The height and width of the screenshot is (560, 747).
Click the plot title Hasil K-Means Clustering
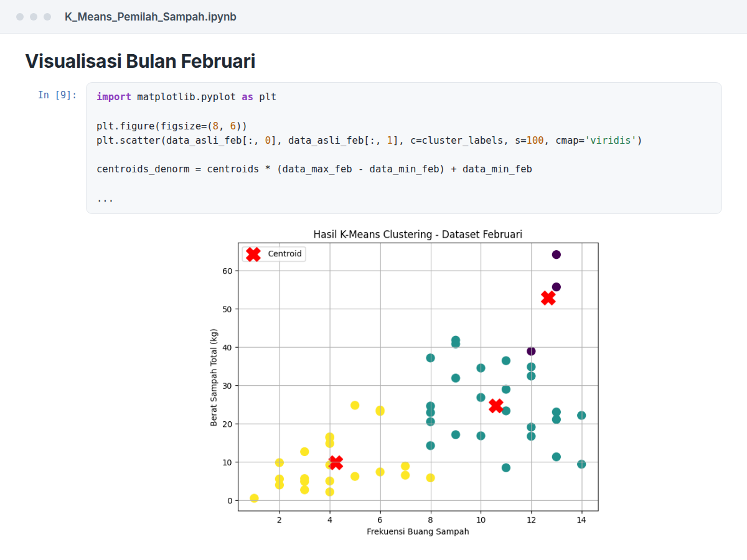pyautogui.click(x=418, y=235)
